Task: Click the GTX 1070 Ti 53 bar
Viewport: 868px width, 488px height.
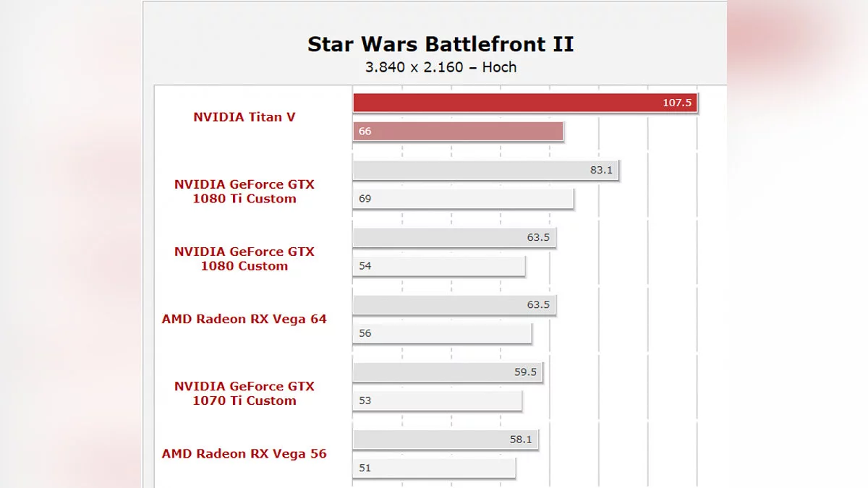Action: point(437,401)
